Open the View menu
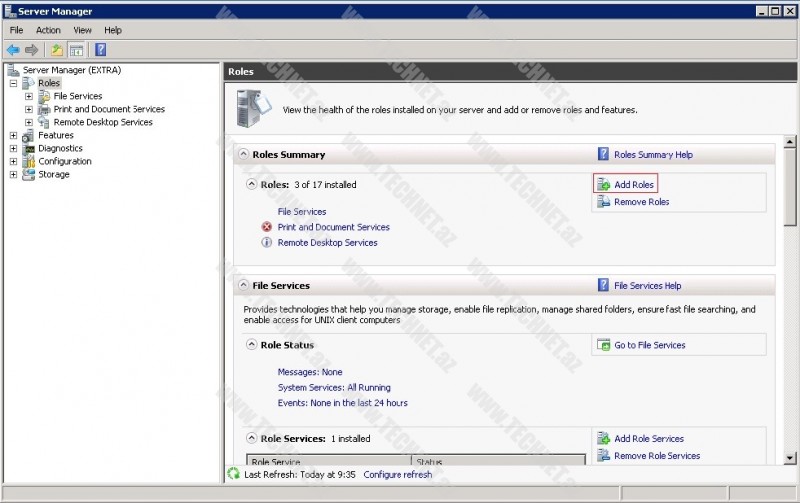This screenshot has height=503, width=800. [82, 31]
